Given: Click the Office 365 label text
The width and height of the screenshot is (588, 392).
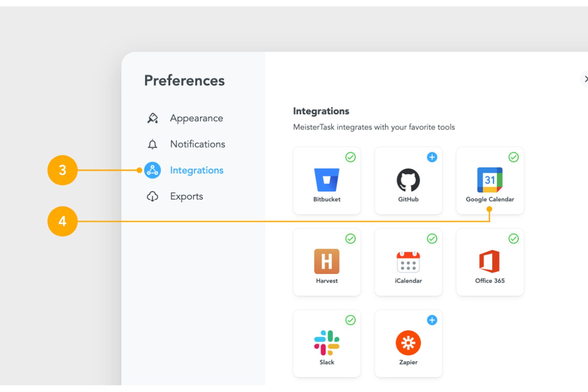Looking at the screenshot, I should click(490, 281).
